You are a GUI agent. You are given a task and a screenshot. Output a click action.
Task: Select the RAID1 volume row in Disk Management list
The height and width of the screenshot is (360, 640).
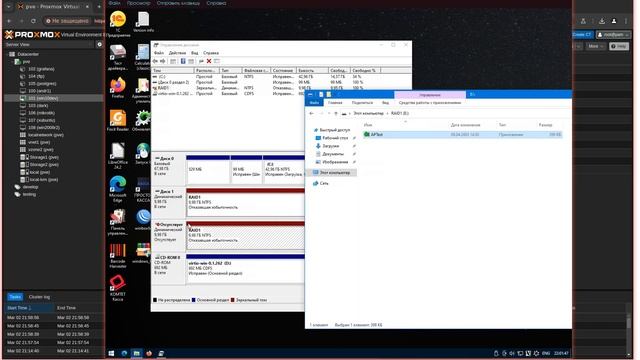(x=265, y=88)
